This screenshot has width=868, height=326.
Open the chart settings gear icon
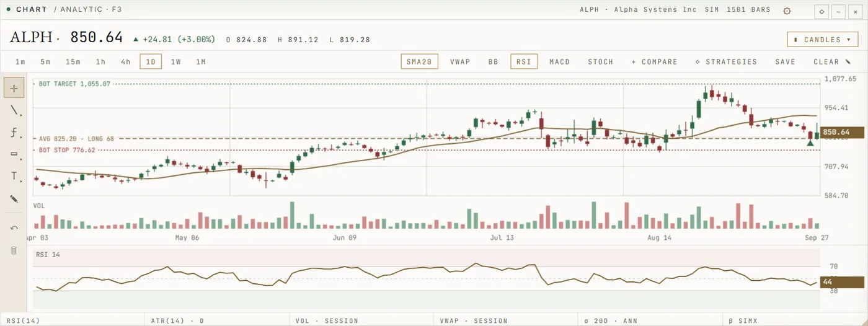pyautogui.click(x=787, y=11)
